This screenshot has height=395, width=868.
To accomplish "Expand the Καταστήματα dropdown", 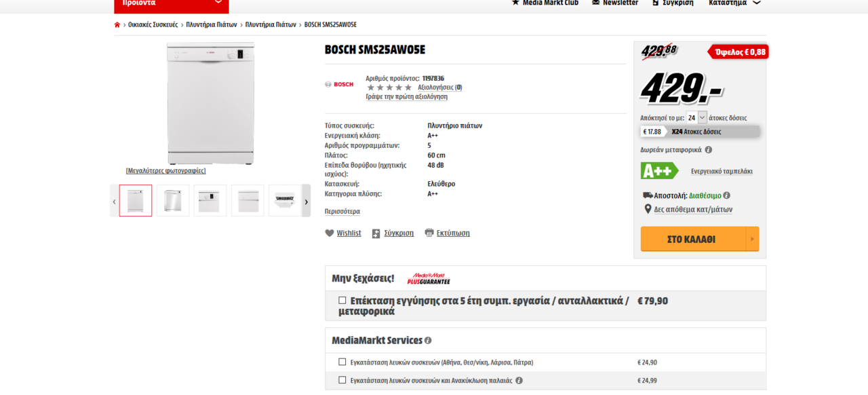I will click(734, 3).
